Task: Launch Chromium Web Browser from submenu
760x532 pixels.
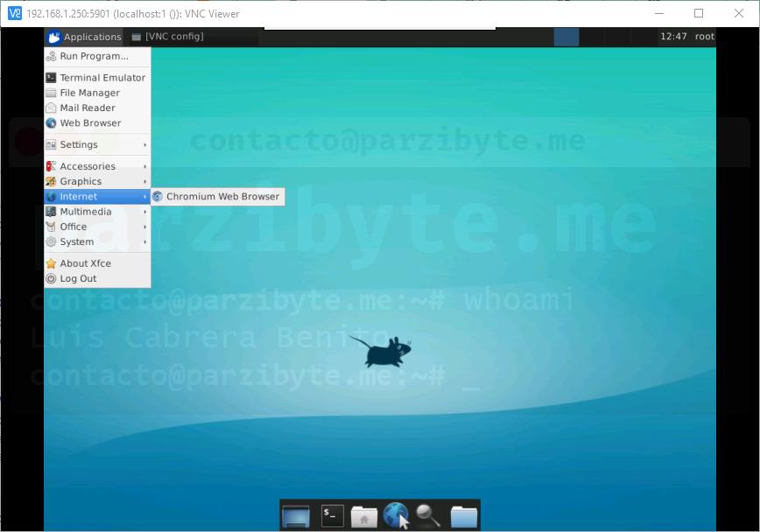Action: [218, 197]
